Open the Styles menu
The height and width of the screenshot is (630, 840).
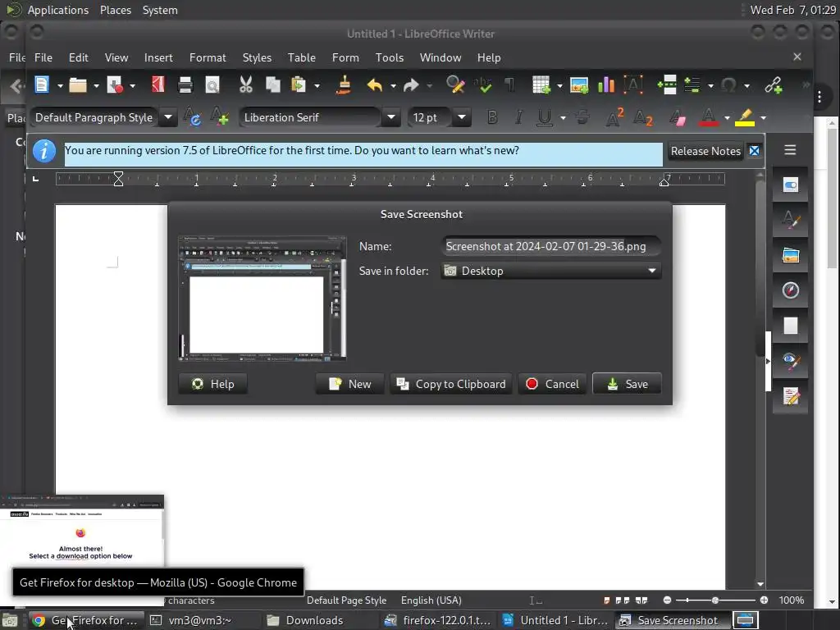[x=257, y=57]
